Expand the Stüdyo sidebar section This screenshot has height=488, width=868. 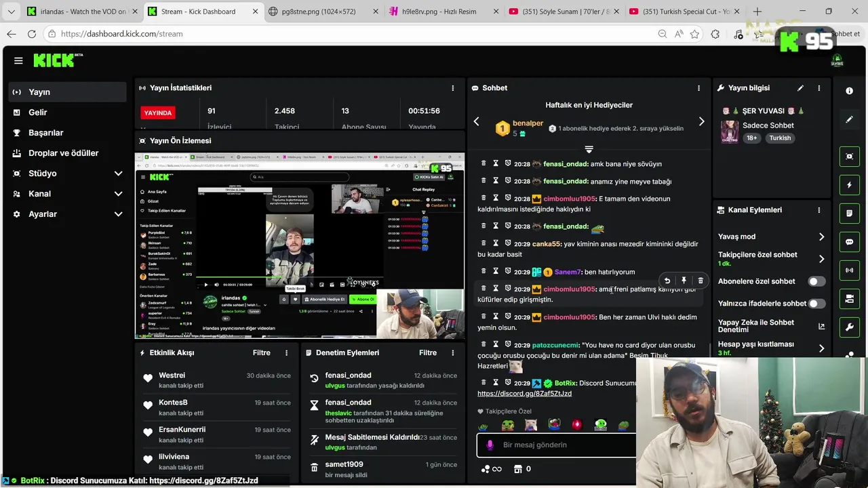[118, 174]
